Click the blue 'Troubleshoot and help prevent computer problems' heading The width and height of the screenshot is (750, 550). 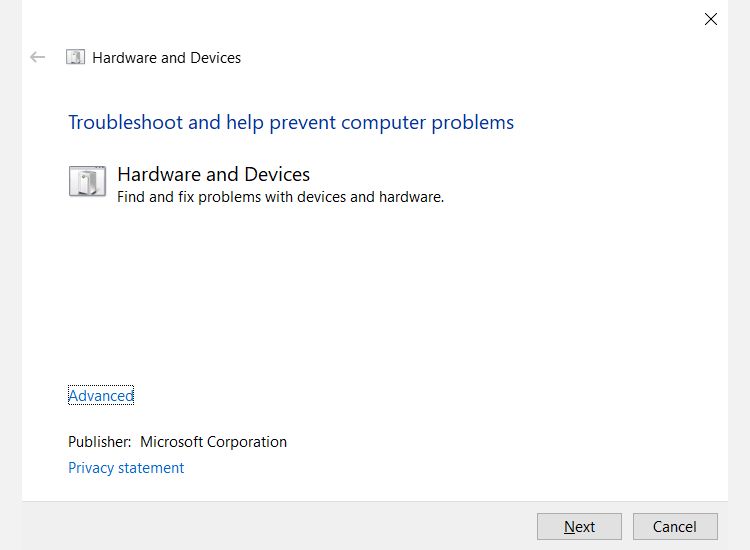click(291, 123)
